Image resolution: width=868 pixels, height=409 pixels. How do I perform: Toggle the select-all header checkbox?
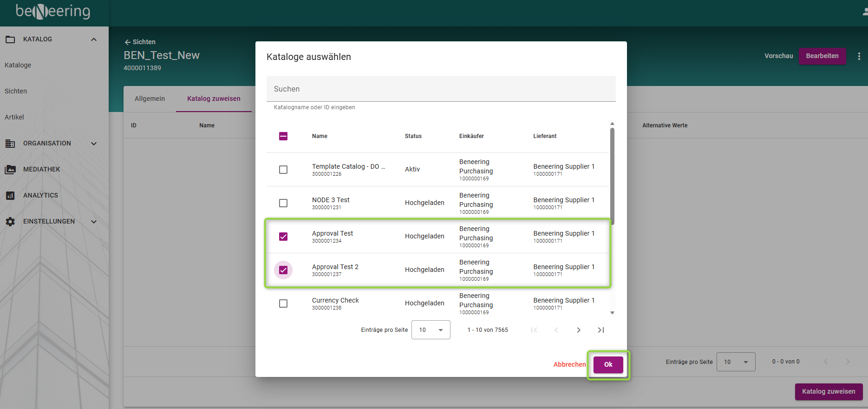283,136
